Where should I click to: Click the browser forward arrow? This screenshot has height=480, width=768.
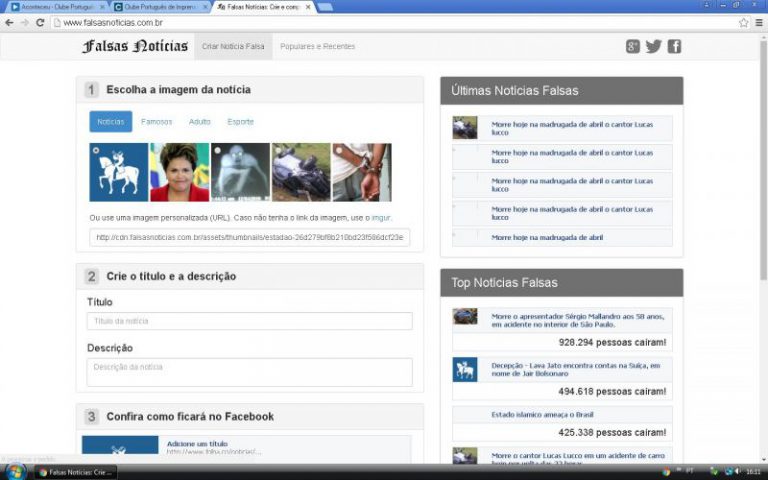pyautogui.click(x=24, y=23)
